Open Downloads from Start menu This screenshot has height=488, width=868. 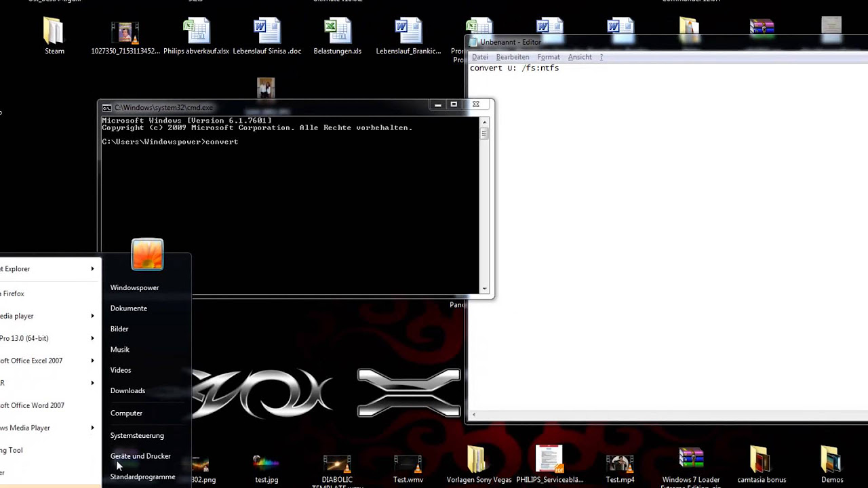pyautogui.click(x=127, y=390)
